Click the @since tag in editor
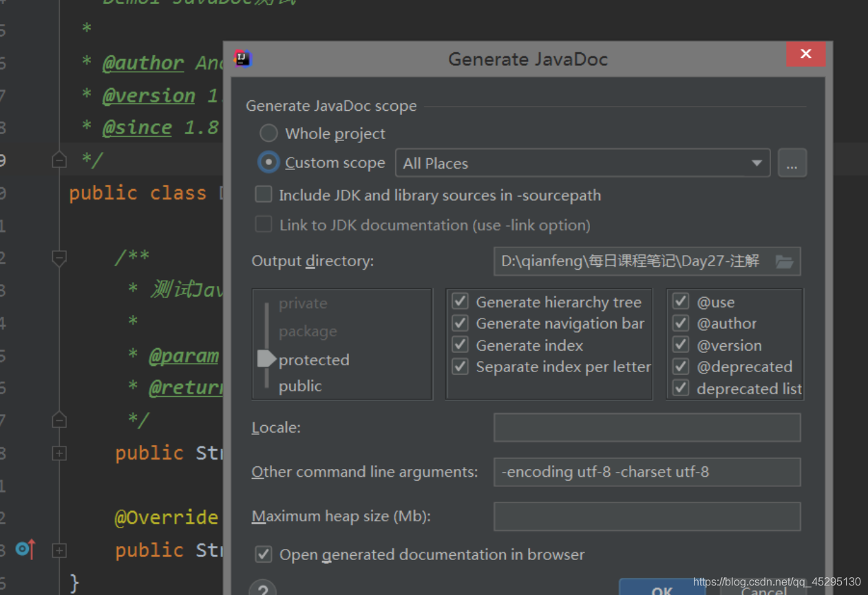Image resolution: width=868 pixels, height=595 pixels. click(x=137, y=128)
